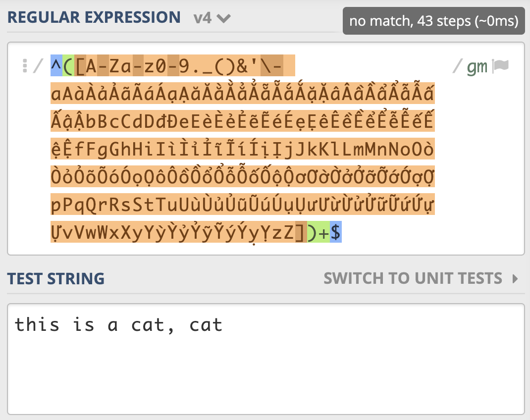This screenshot has width=530, height=420.
Task: Click the closing slash delimiter before gm
Action: [x=457, y=65]
